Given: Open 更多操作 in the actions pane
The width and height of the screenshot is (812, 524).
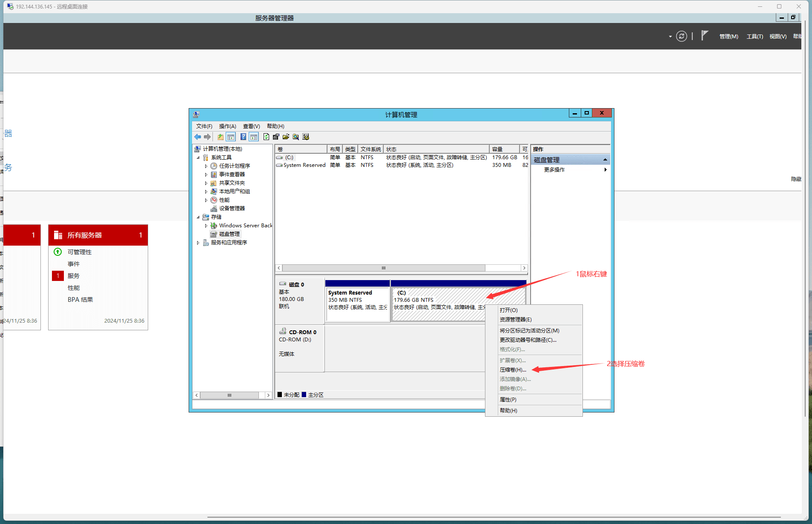Looking at the screenshot, I should tap(554, 170).
